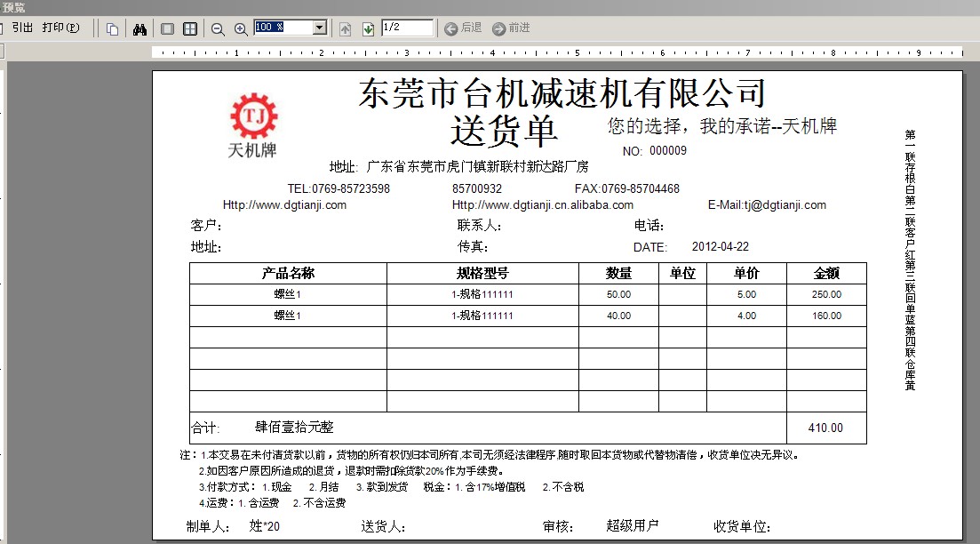Switch to single page view
This screenshot has width=980, height=544.
[x=168, y=28]
